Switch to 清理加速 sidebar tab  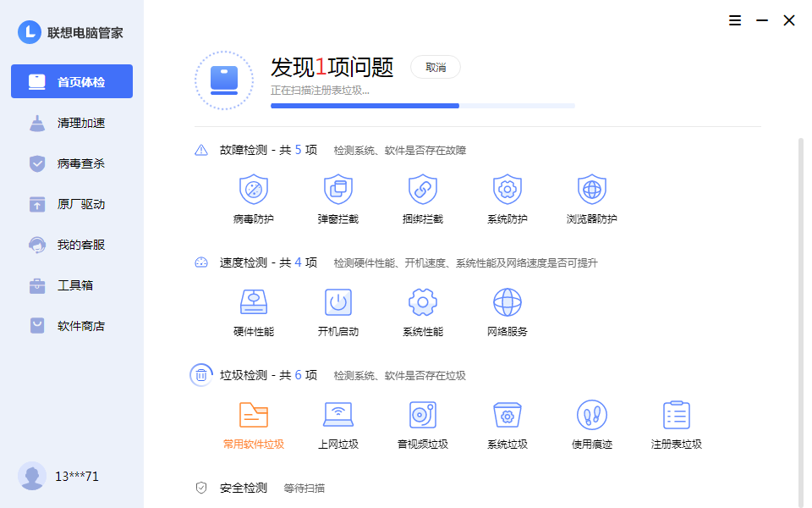point(72,123)
